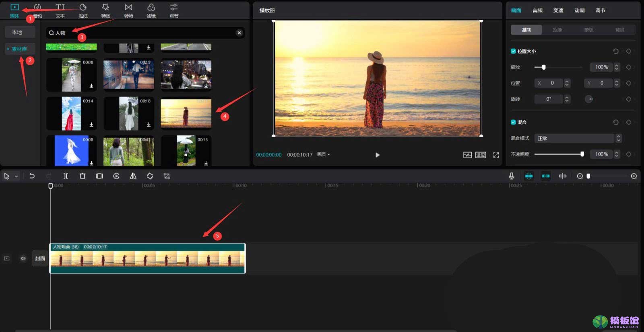Click the 适应 fit button in player
The height and width of the screenshot is (332, 644).
pyautogui.click(x=481, y=155)
